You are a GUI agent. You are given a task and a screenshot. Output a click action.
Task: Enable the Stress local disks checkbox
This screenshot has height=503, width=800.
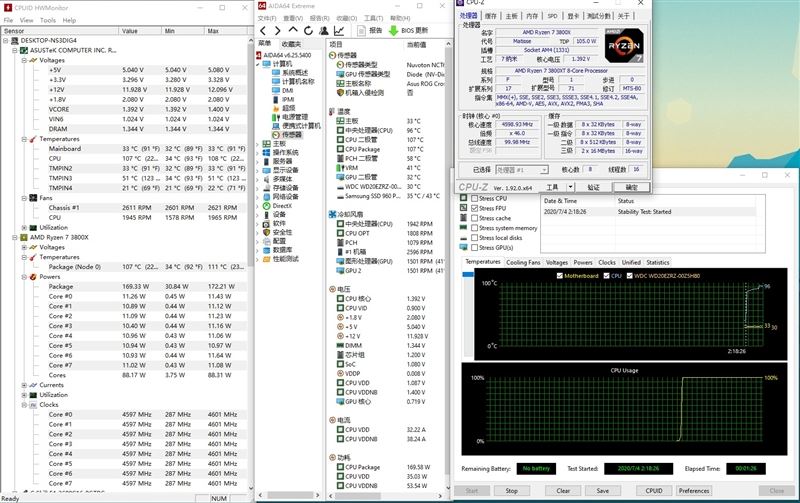click(x=474, y=238)
